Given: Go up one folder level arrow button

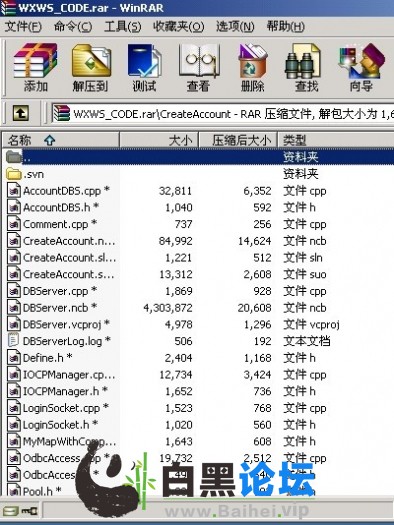Looking at the screenshot, I should click(x=21, y=113).
